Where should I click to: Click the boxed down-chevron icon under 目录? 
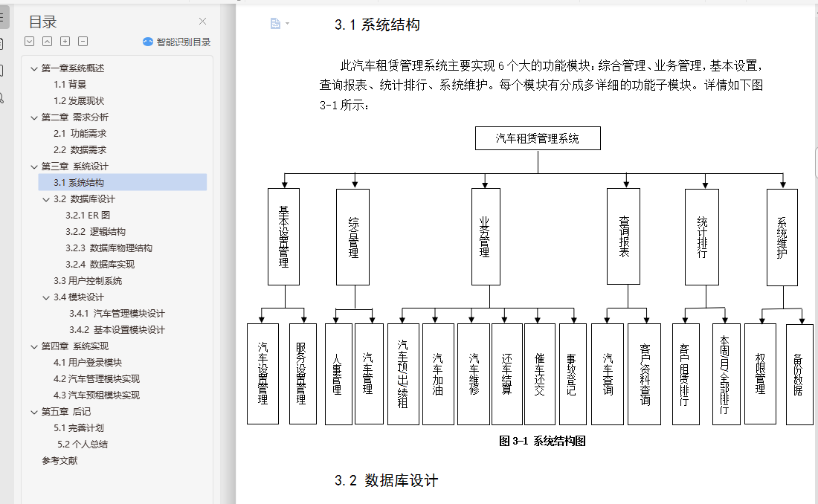pos(29,41)
